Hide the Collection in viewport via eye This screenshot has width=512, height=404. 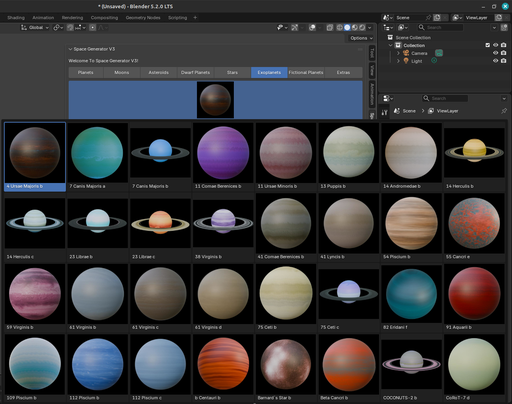coord(496,45)
